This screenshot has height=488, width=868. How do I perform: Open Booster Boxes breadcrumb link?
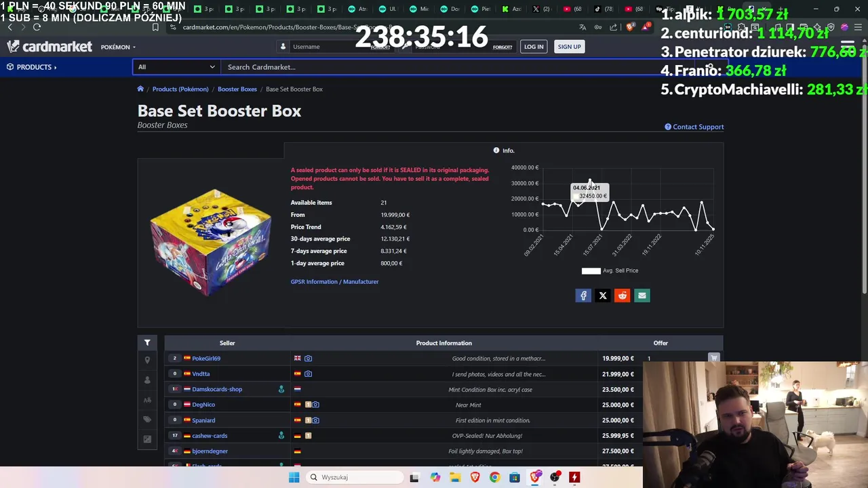click(237, 89)
